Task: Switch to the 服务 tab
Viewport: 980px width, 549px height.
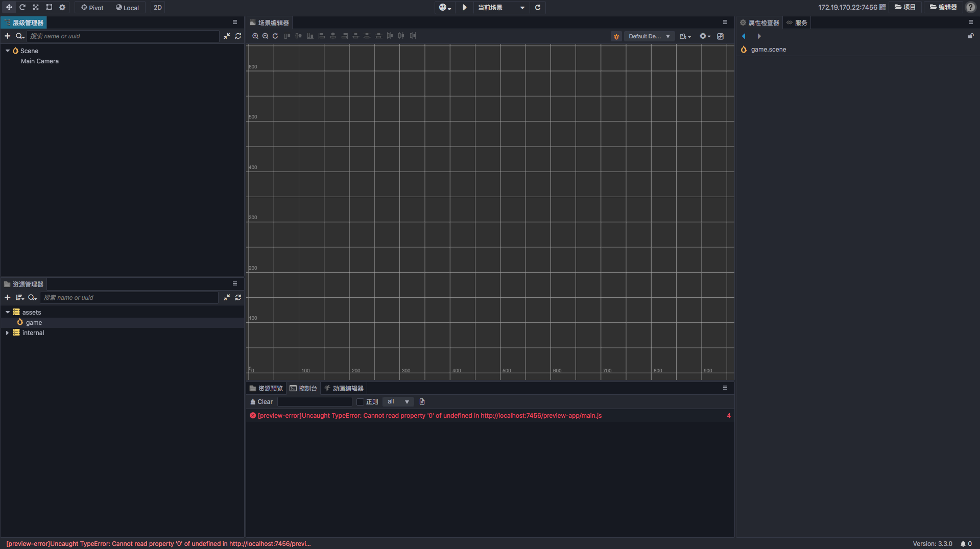Action: pos(797,22)
